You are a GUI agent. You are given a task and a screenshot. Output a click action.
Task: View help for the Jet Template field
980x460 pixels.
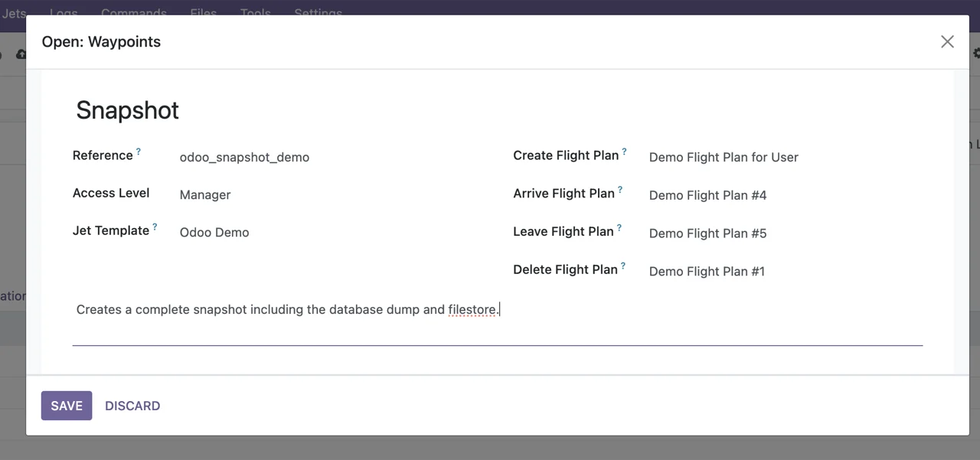click(x=156, y=225)
